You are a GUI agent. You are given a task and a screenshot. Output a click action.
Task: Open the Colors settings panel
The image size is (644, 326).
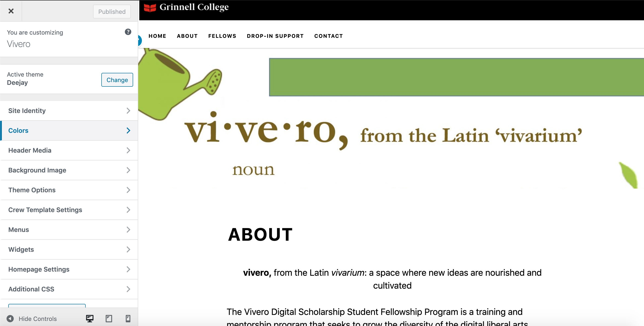pos(69,130)
